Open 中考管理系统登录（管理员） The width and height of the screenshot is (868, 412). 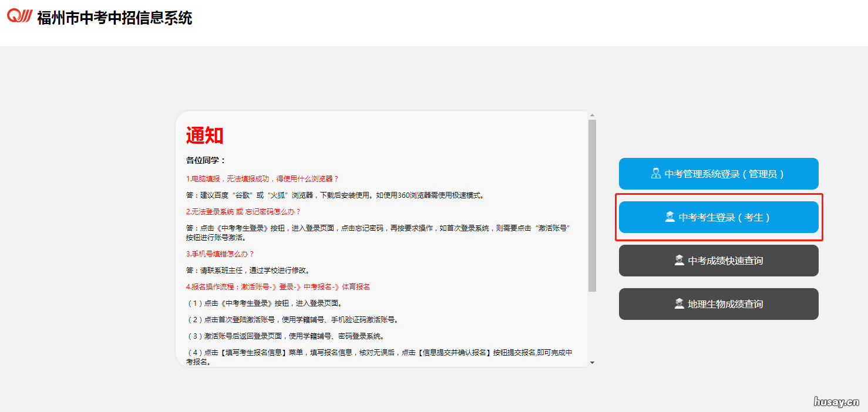(x=718, y=173)
